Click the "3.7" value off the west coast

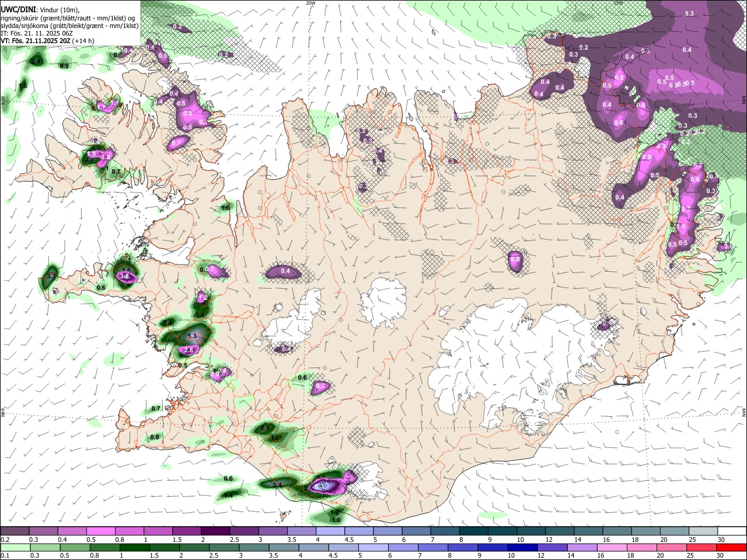pos(51,276)
